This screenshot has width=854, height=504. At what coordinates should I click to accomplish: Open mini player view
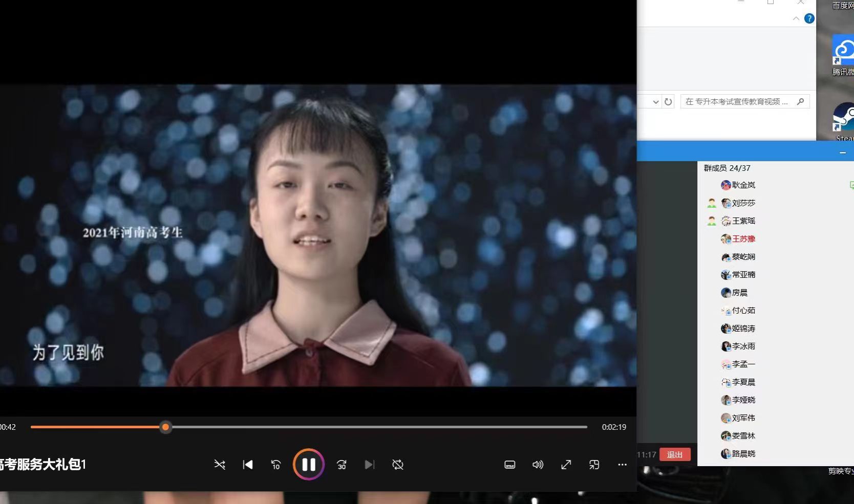point(594,465)
